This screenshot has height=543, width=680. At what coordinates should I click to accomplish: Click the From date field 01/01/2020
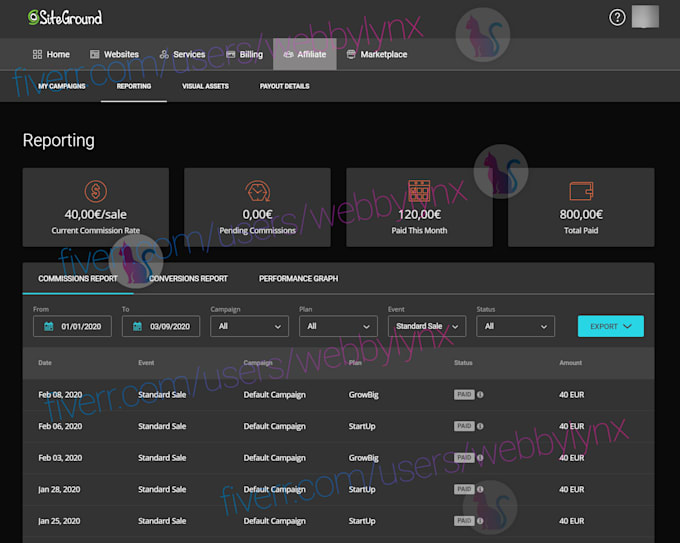(x=72, y=326)
